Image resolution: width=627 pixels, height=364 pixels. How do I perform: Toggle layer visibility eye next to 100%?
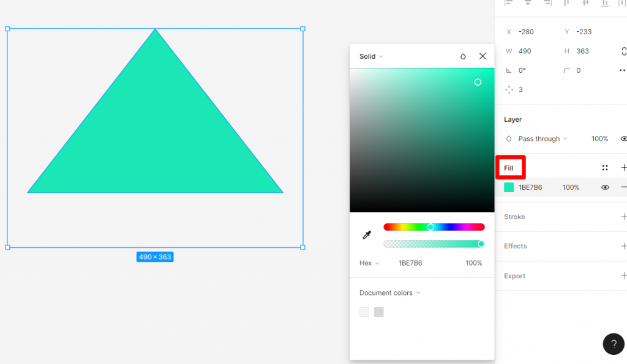click(623, 139)
